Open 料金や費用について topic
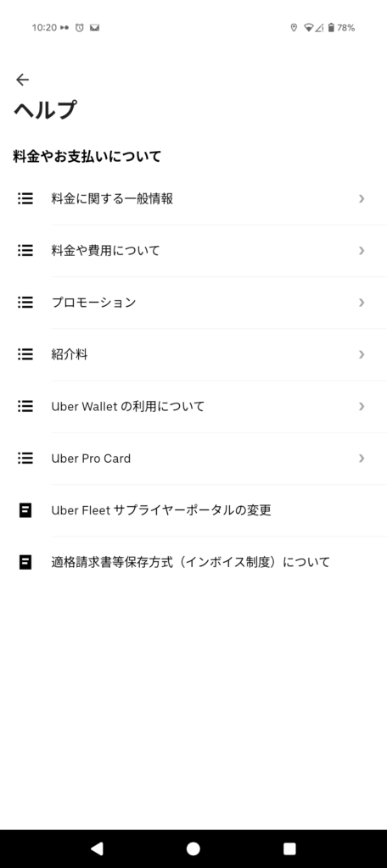 pyautogui.click(x=193, y=251)
